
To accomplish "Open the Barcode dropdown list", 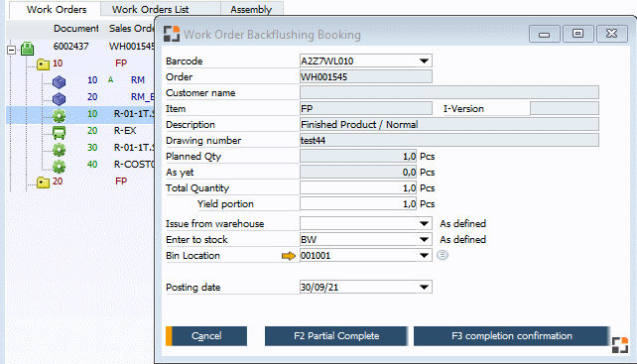I will point(424,61).
